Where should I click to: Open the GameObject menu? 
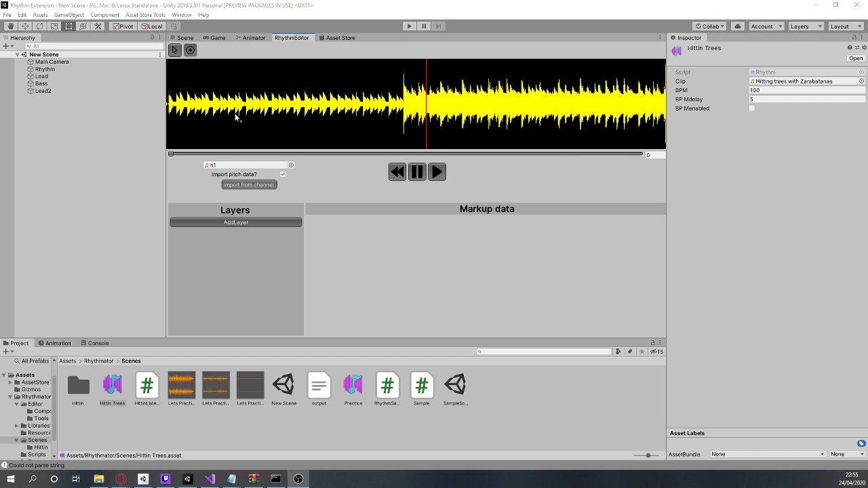point(69,15)
